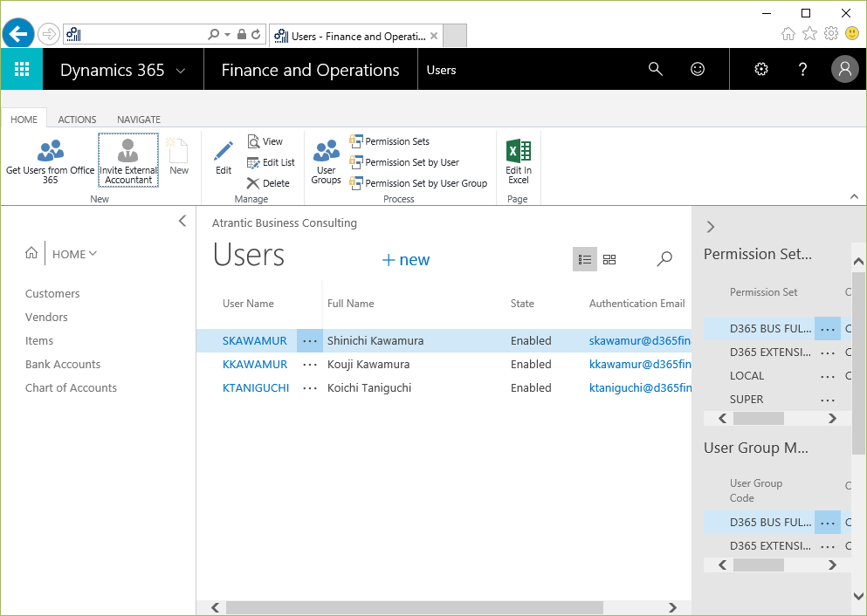Click the browser home icon
The width and height of the screenshot is (867, 616).
(788, 34)
